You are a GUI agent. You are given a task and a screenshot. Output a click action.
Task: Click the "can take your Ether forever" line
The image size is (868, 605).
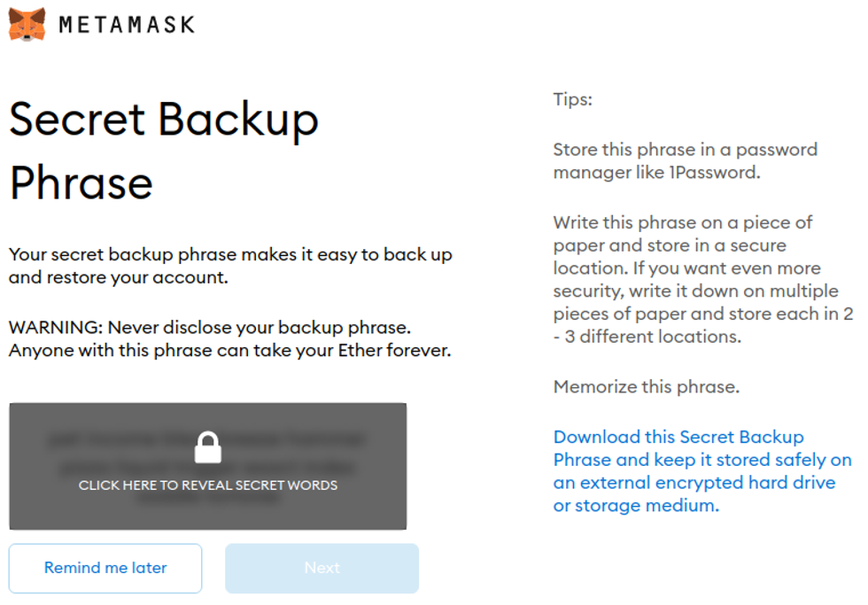point(230,351)
